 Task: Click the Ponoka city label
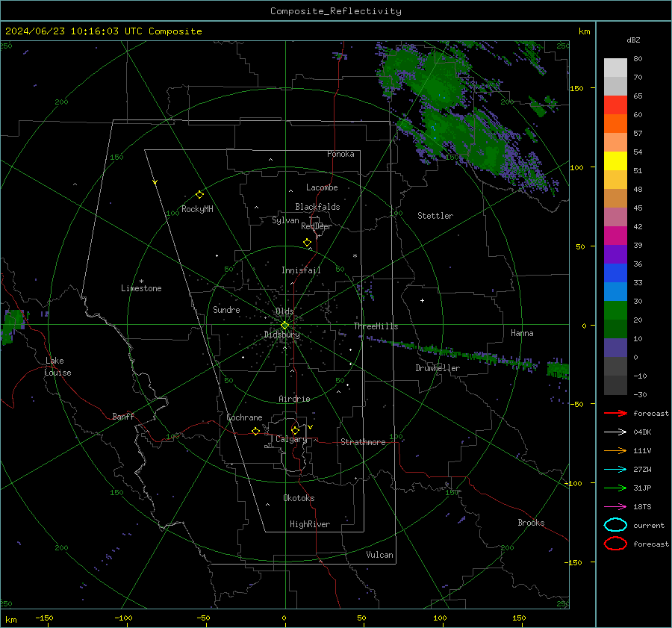pos(340,154)
